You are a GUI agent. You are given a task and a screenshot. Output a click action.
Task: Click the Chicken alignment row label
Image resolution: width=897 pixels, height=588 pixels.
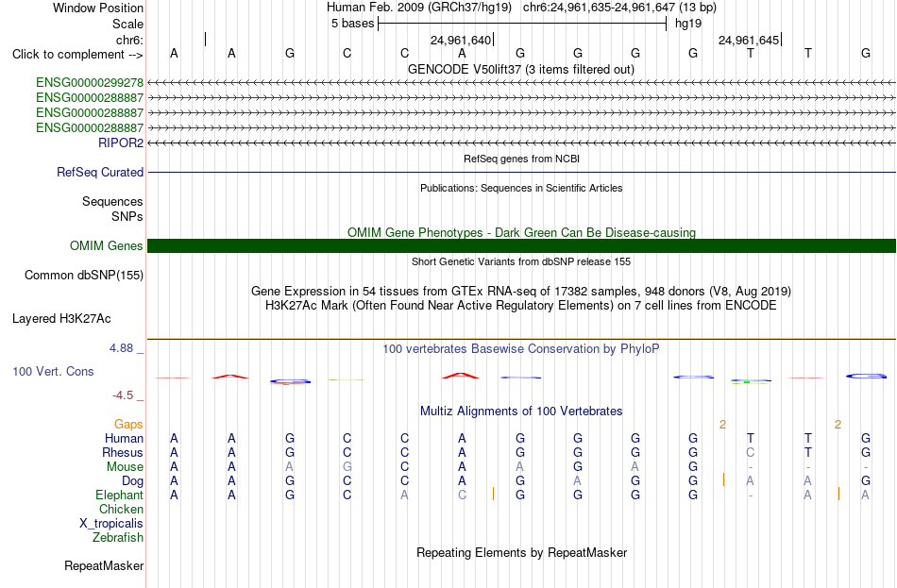(x=121, y=509)
